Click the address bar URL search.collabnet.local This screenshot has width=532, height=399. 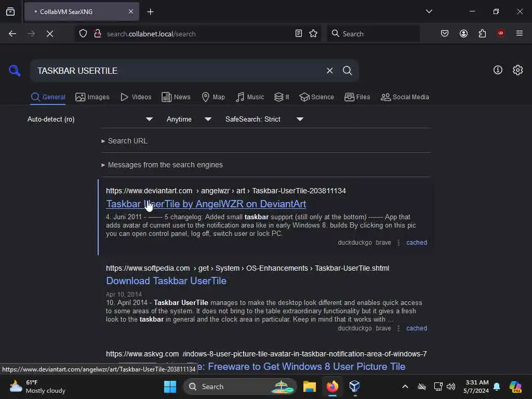(151, 34)
